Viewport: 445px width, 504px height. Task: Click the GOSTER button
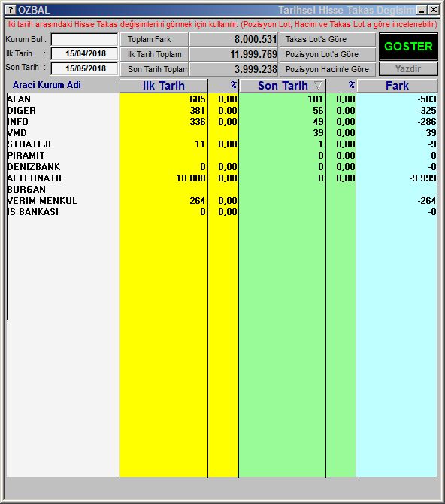point(408,47)
